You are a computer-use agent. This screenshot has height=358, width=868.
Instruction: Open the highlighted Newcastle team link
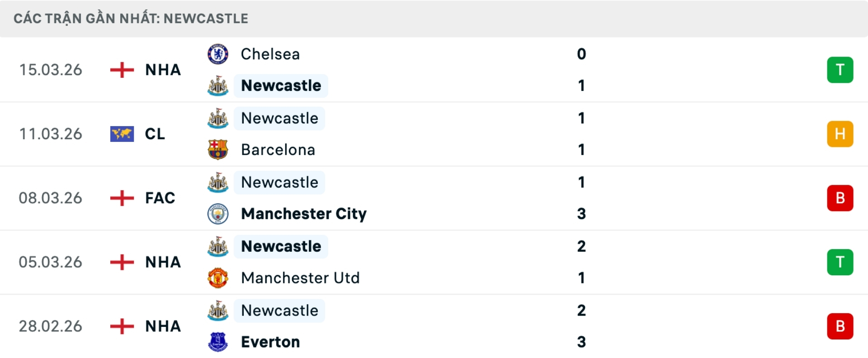pos(281,85)
